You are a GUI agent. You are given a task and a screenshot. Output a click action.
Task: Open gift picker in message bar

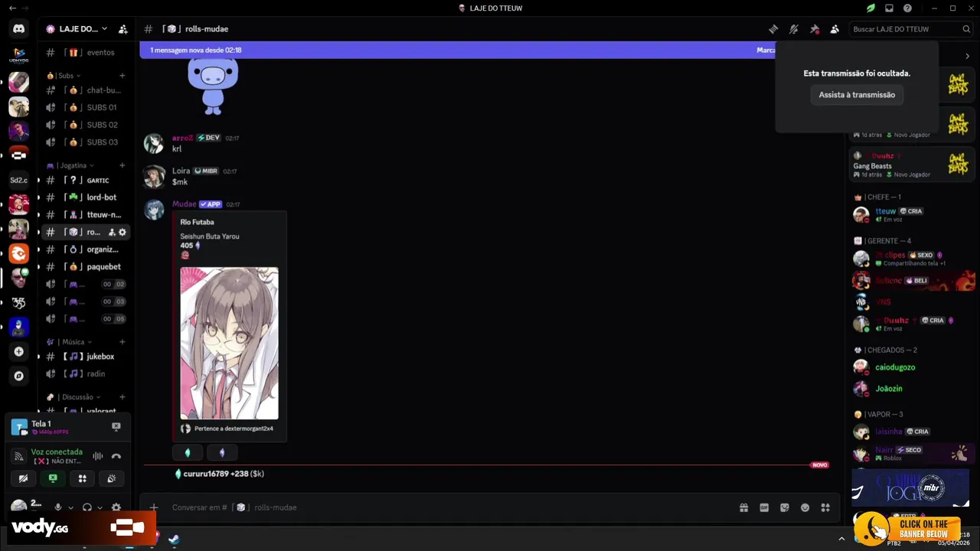pyautogui.click(x=743, y=507)
